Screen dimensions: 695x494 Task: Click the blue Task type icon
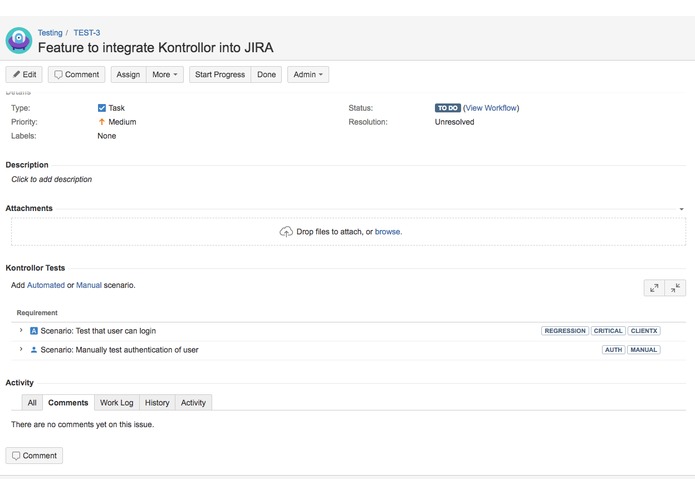(x=102, y=108)
